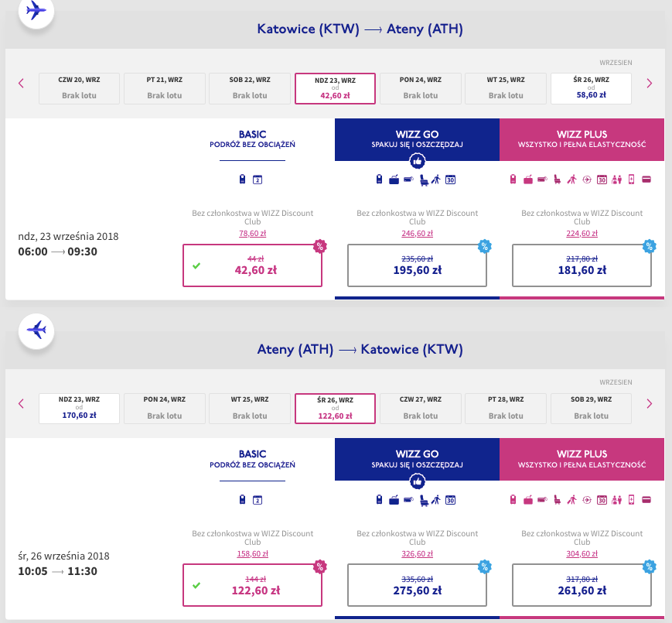Select outbound BASIC fare 42,60 zł
The height and width of the screenshot is (623, 672).
(x=252, y=265)
